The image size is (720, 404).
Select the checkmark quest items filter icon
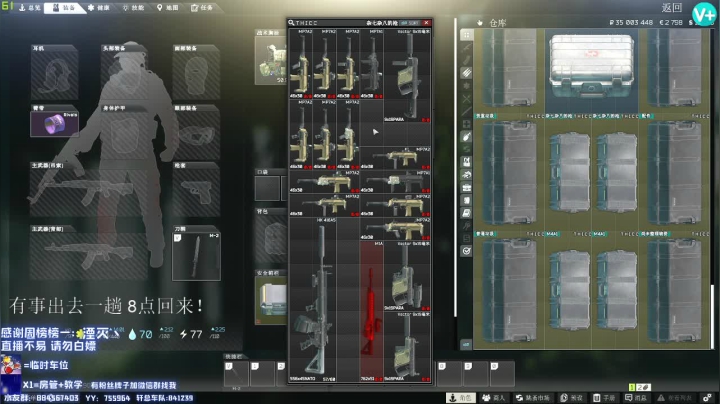tap(467, 251)
